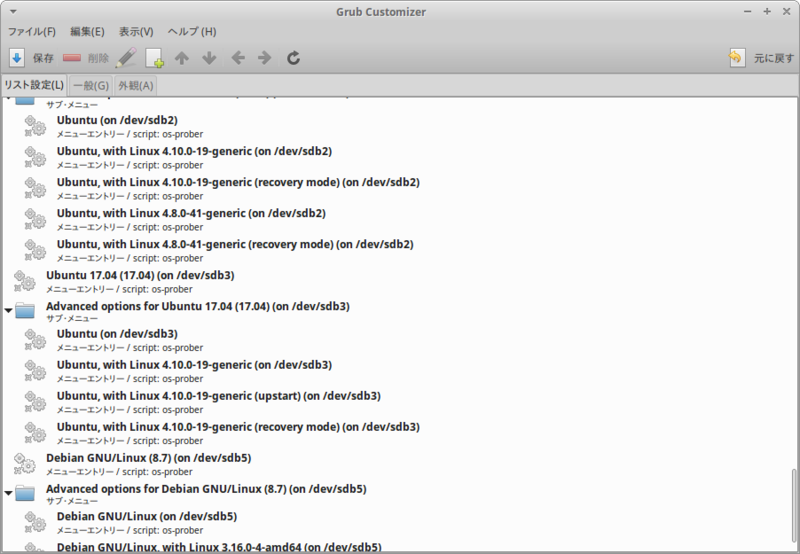The height and width of the screenshot is (554, 800).
Task: Click the 削除 button label
Action: [98, 58]
